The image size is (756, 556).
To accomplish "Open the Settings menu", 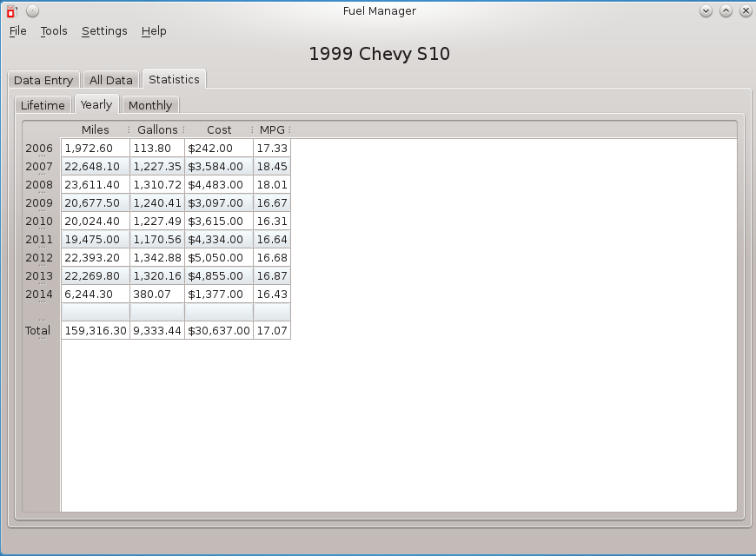I will tap(104, 31).
